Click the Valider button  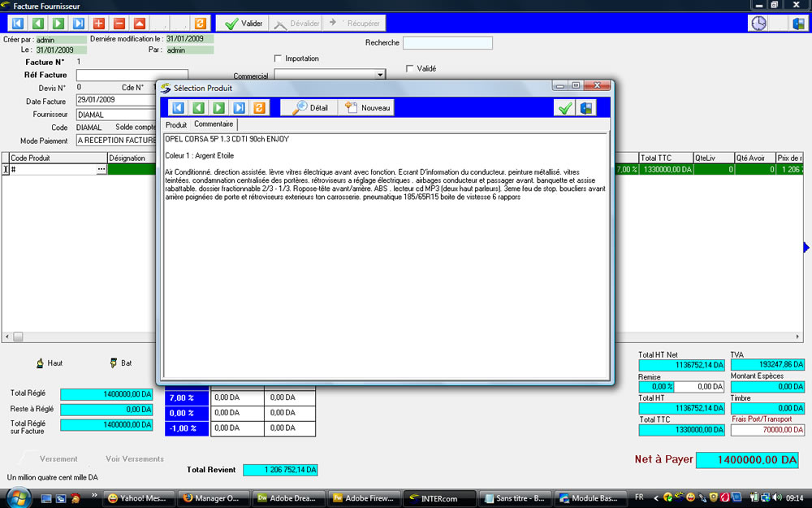pyautogui.click(x=244, y=24)
